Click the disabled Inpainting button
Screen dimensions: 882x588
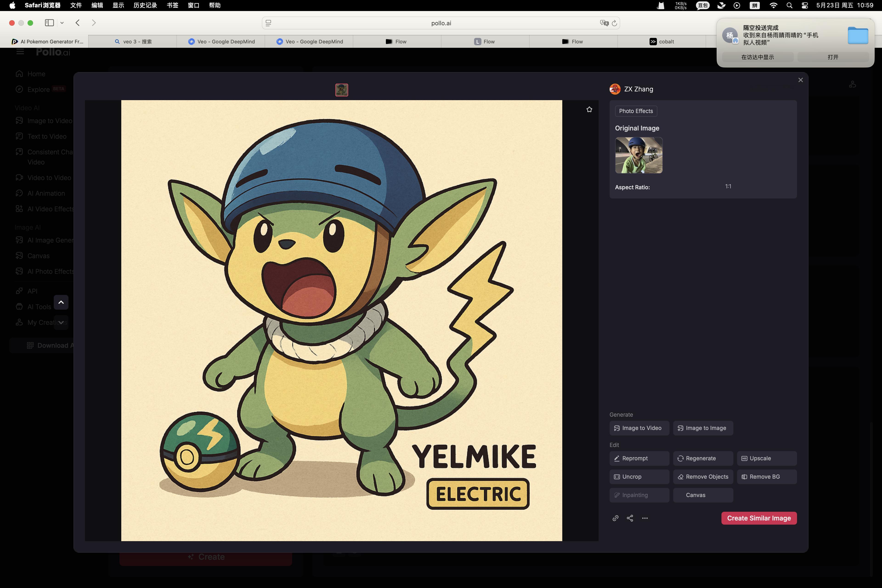pyautogui.click(x=639, y=495)
